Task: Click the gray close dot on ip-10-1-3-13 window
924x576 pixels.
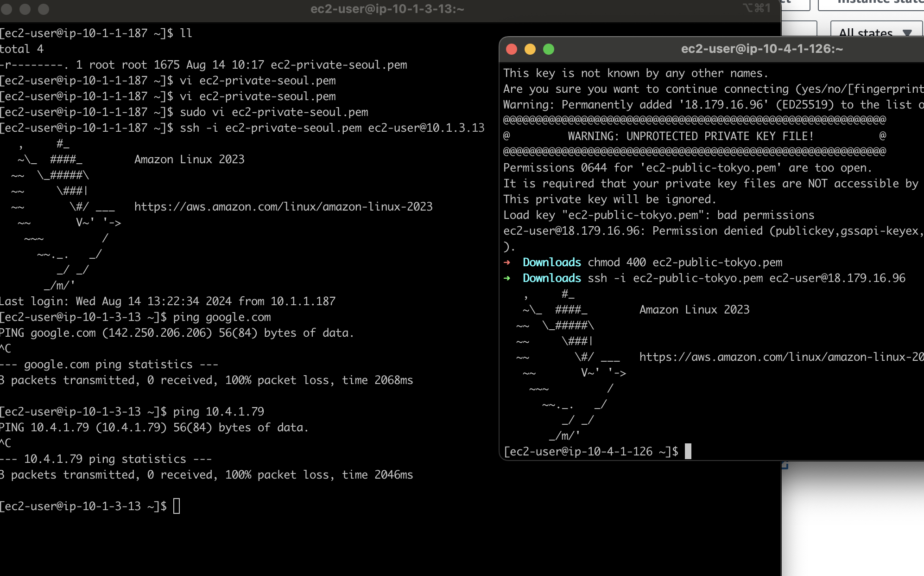Action: click(6, 9)
